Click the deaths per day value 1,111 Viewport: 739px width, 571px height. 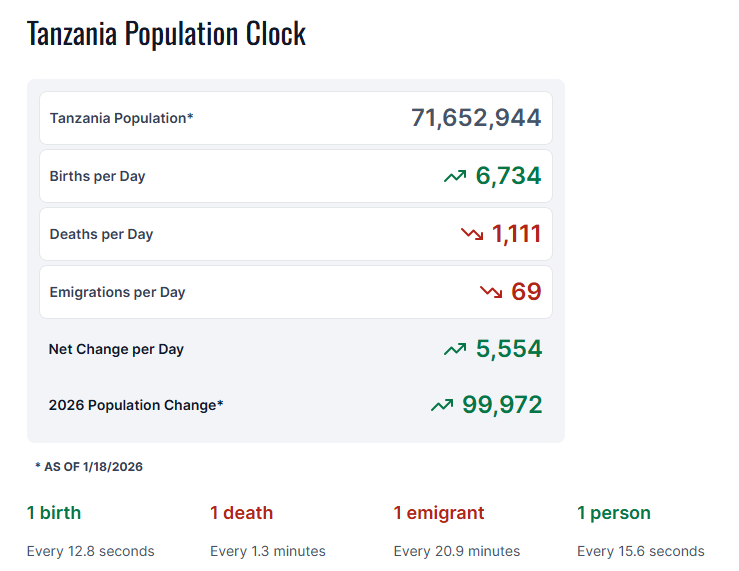516,234
